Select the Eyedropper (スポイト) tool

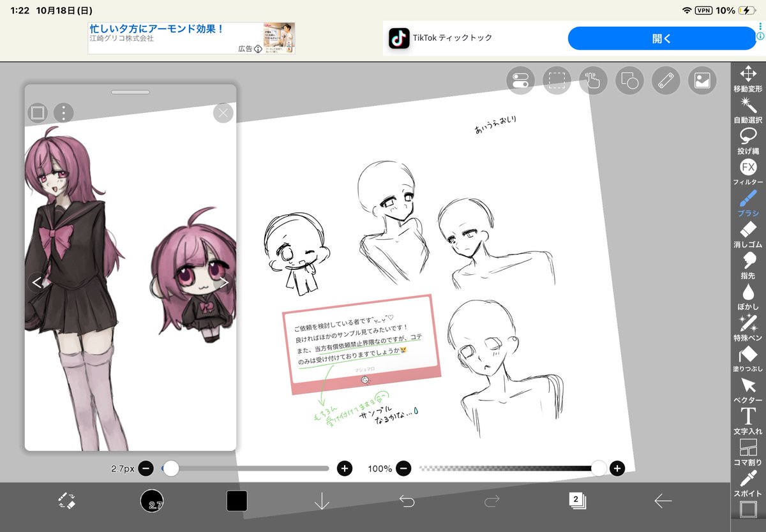[x=747, y=484]
